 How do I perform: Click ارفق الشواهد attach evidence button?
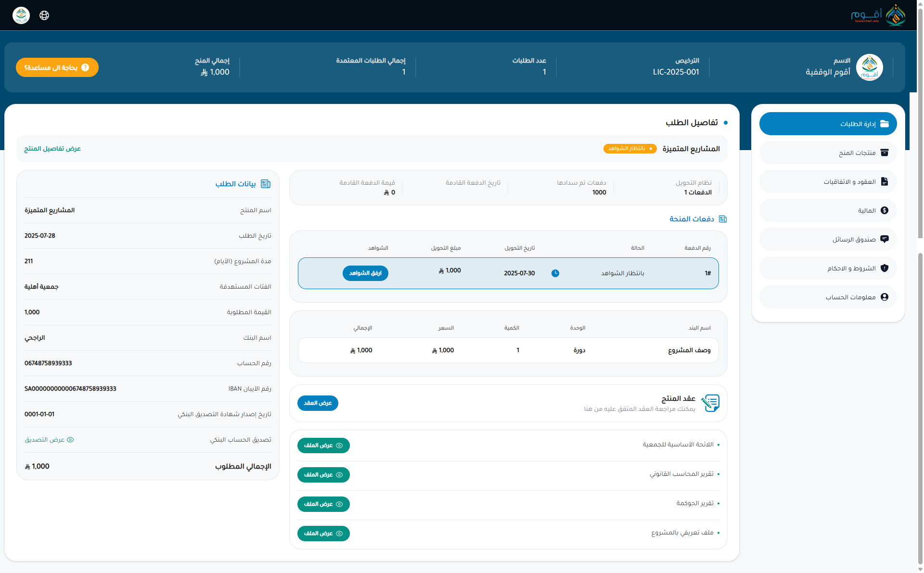coord(365,273)
